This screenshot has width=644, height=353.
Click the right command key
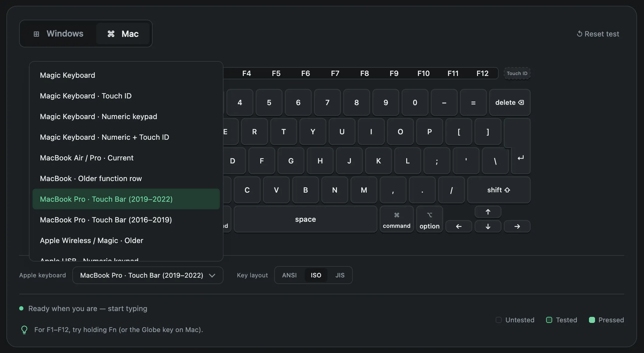tap(396, 219)
